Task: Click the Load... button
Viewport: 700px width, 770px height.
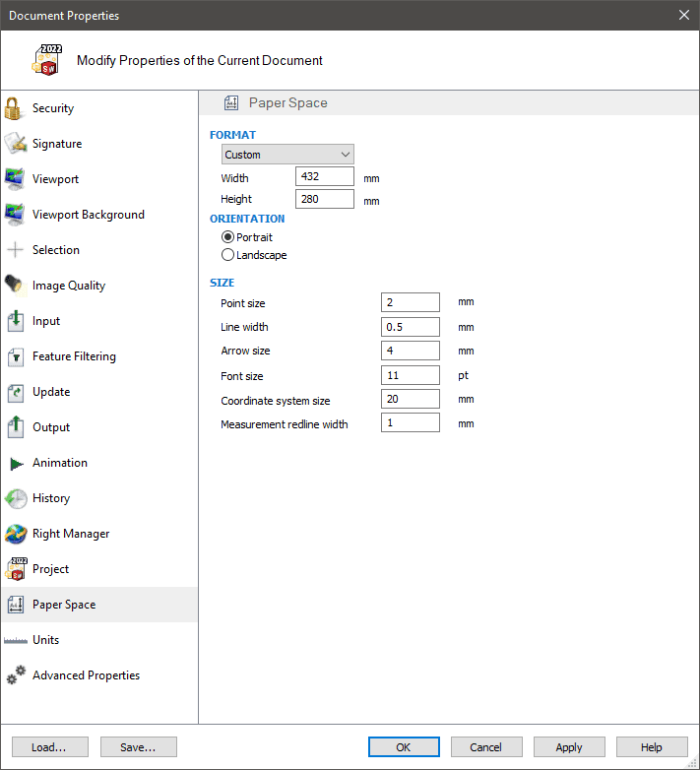Action: coord(50,747)
